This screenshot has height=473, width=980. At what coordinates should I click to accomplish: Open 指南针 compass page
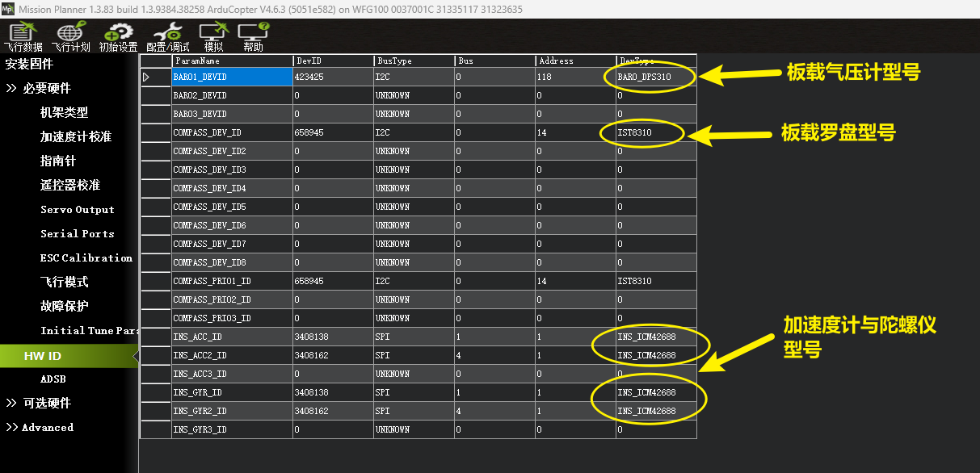pyautogui.click(x=58, y=161)
